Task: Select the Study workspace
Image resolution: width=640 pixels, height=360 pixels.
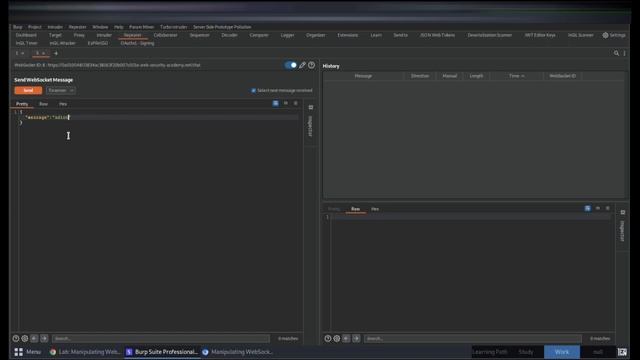Action: point(526,352)
